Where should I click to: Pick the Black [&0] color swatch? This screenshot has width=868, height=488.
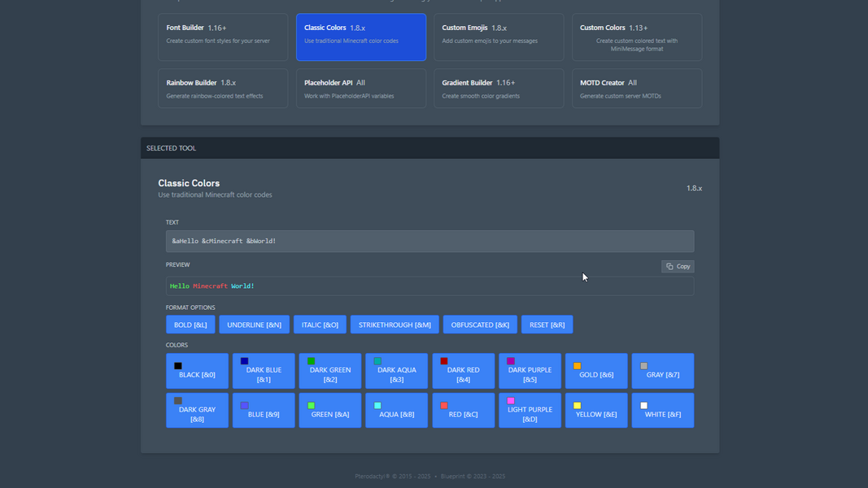pos(197,371)
